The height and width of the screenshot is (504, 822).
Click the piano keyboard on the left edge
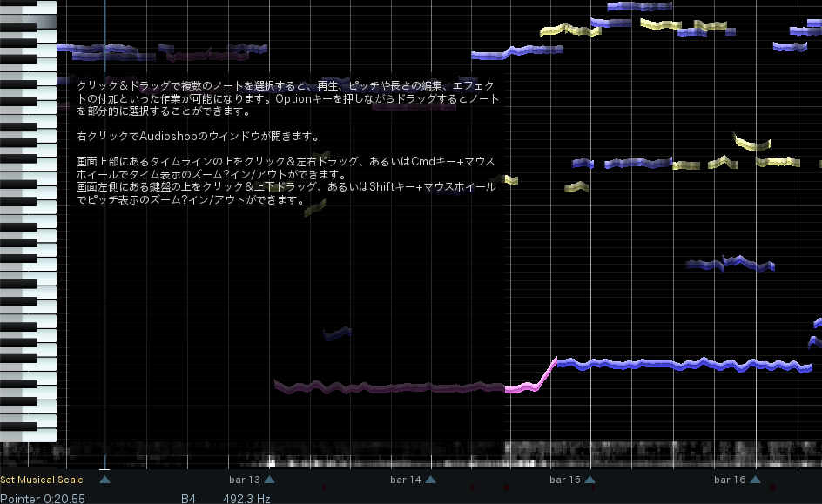pyautogui.click(x=29, y=221)
